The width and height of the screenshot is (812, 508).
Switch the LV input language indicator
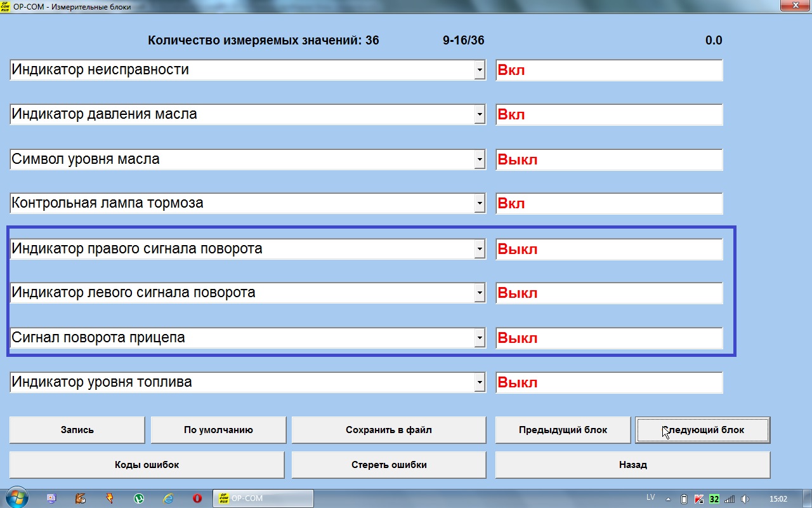pyautogui.click(x=650, y=497)
